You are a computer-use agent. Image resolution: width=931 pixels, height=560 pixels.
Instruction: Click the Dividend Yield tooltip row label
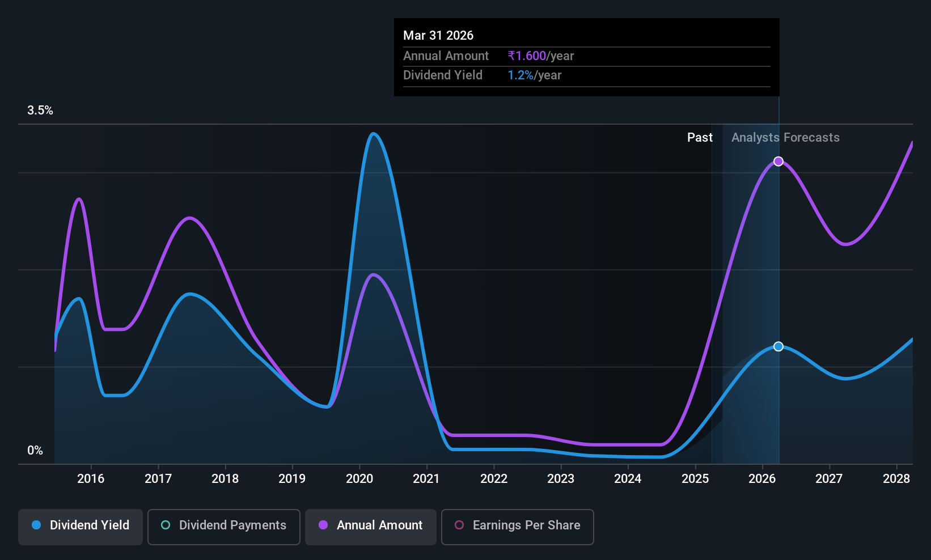(443, 75)
